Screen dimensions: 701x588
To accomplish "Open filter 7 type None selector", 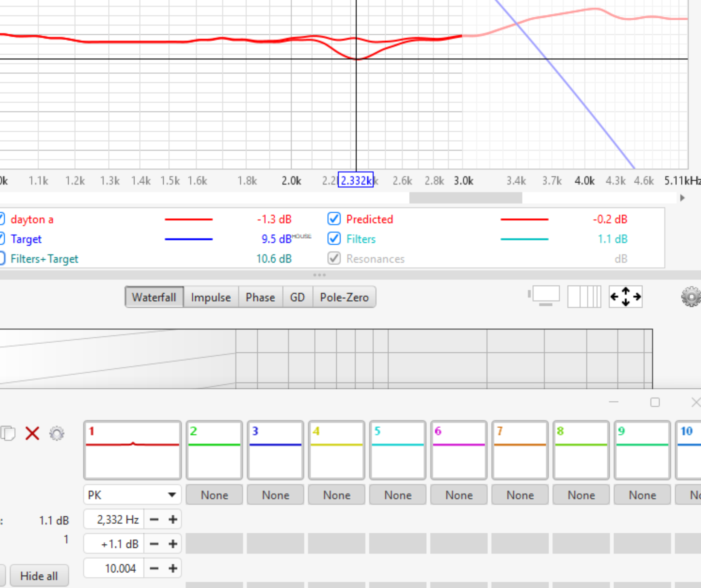I will [520, 495].
